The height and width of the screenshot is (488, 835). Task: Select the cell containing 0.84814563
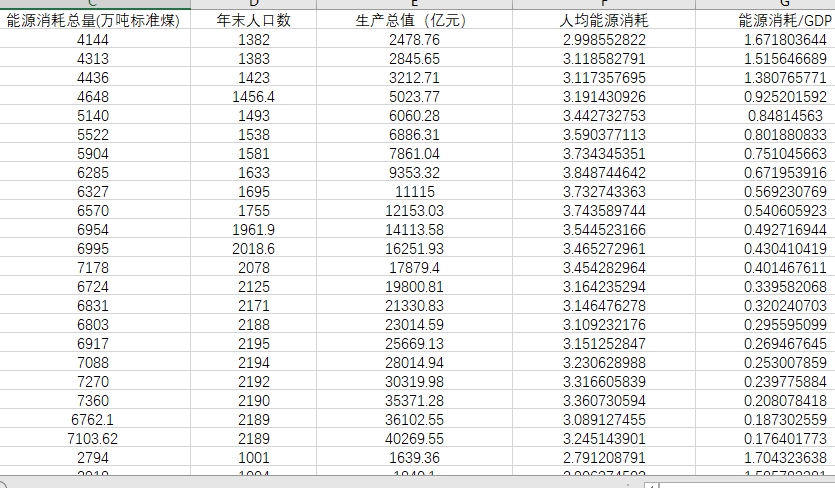click(x=765, y=116)
